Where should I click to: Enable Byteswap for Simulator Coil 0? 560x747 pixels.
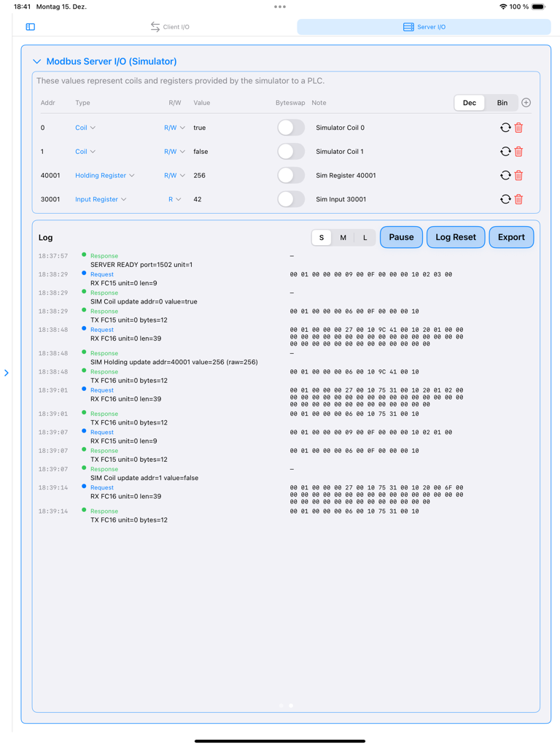click(x=291, y=128)
